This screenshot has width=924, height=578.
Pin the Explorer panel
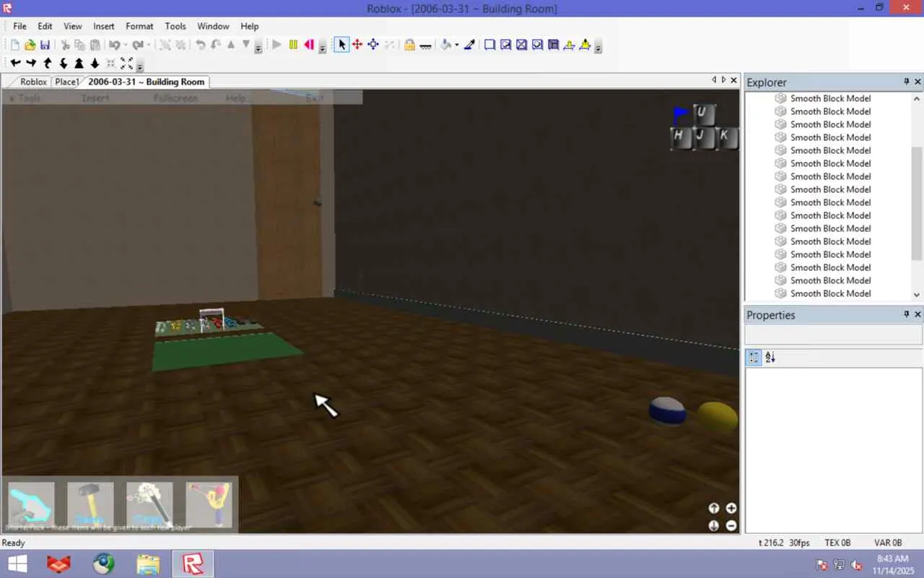[x=907, y=82]
